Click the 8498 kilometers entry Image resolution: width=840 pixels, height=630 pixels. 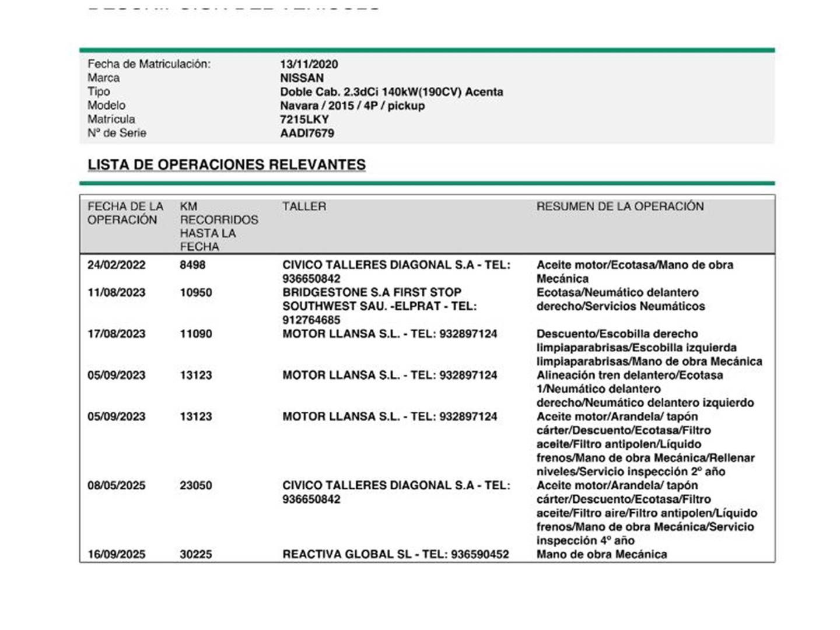coord(192,265)
